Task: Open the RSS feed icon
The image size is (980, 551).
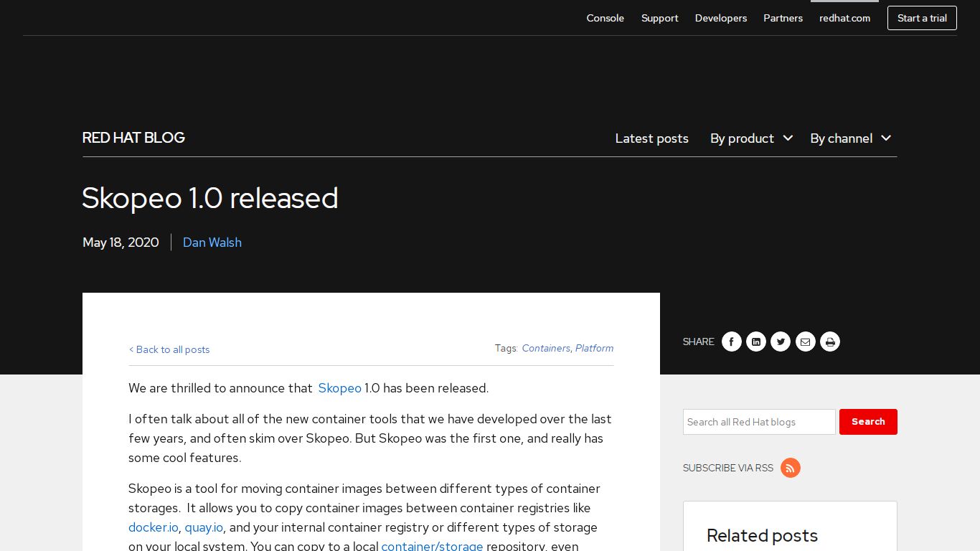Action: click(x=791, y=468)
